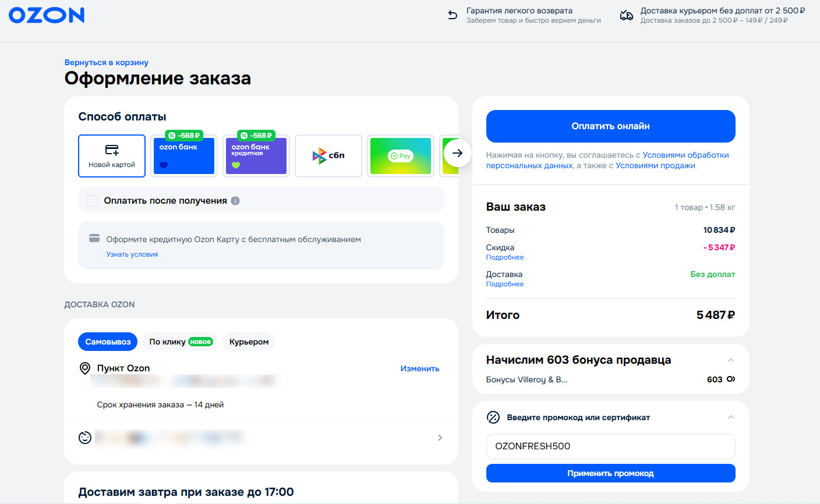
Task: Click the promo code input field
Action: pos(610,446)
